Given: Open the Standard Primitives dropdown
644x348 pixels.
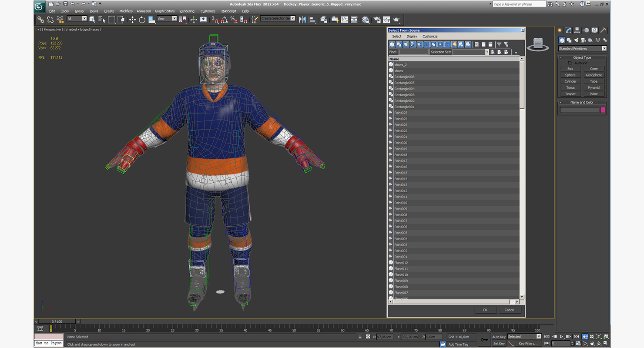Looking at the screenshot, I should click(582, 49).
